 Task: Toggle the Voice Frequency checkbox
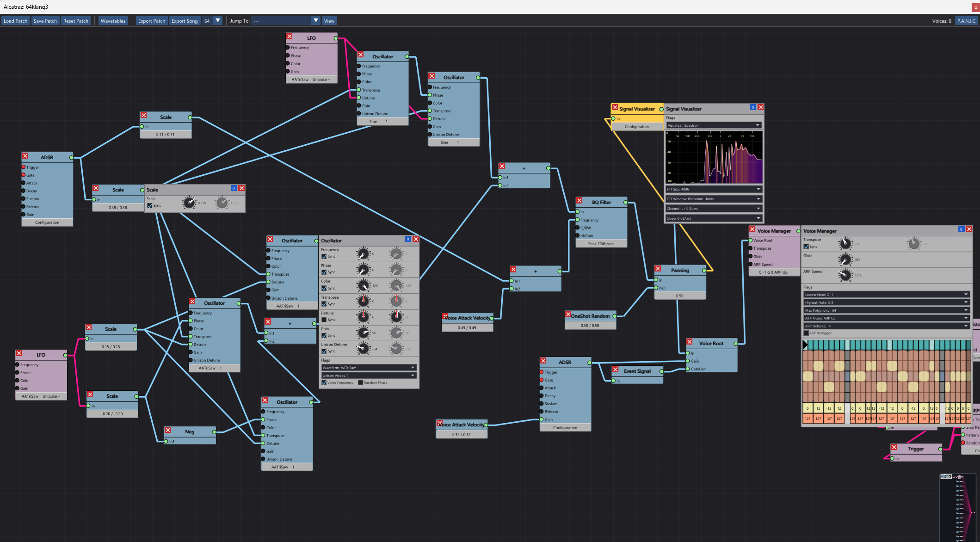(324, 383)
